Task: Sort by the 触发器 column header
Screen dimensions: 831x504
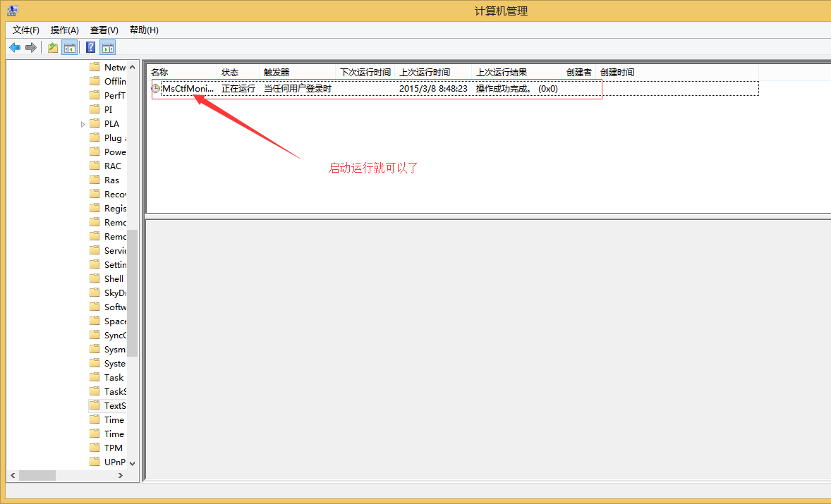Action: point(297,72)
